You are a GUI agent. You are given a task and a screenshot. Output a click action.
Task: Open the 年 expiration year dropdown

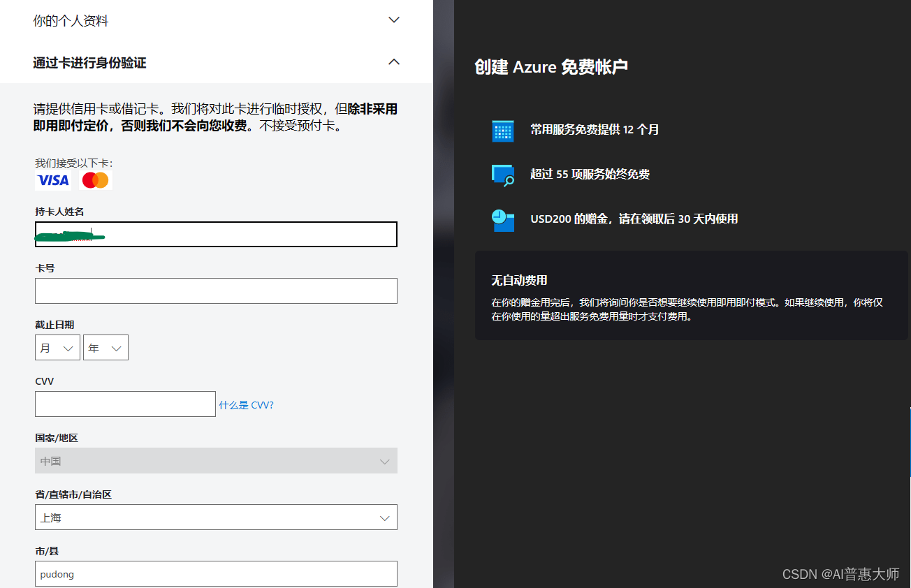(105, 348)
